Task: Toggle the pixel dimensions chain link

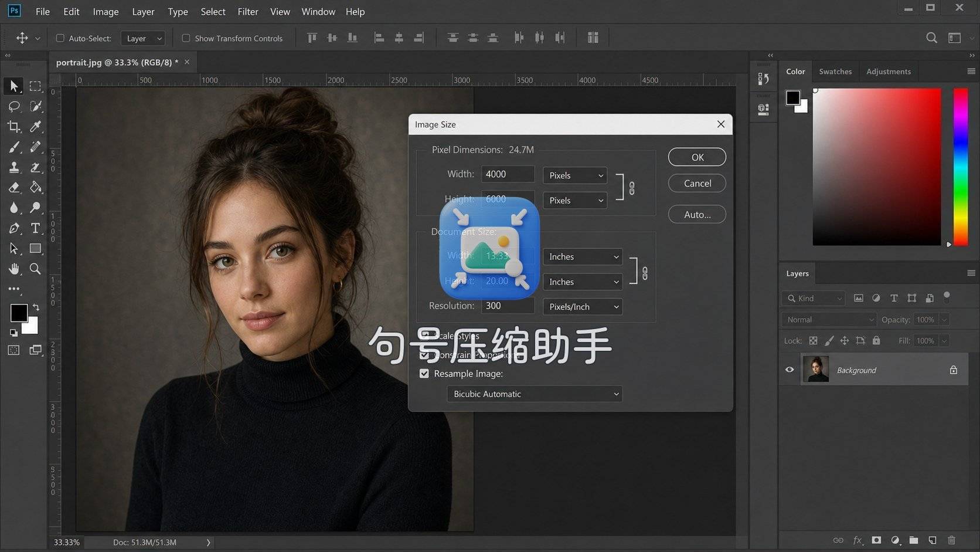Action: pyautogui.click(x=632, y=188)
